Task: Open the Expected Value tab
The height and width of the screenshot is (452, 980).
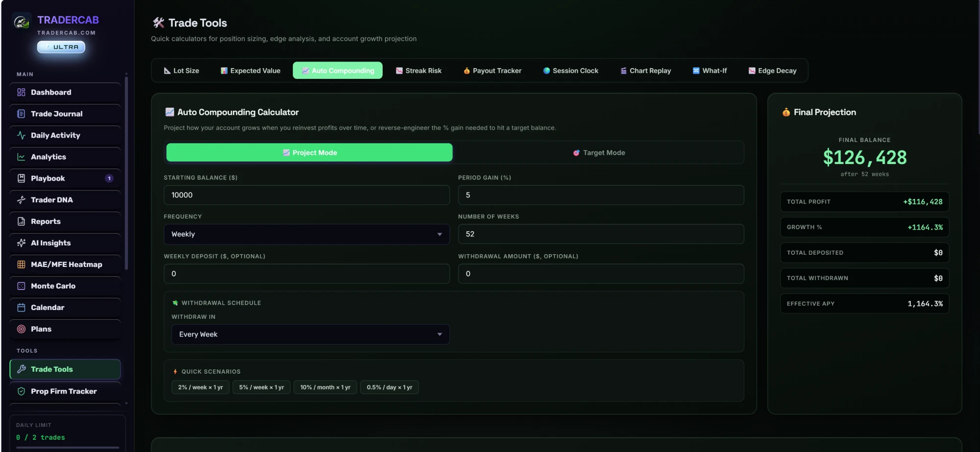Action: 250,71
